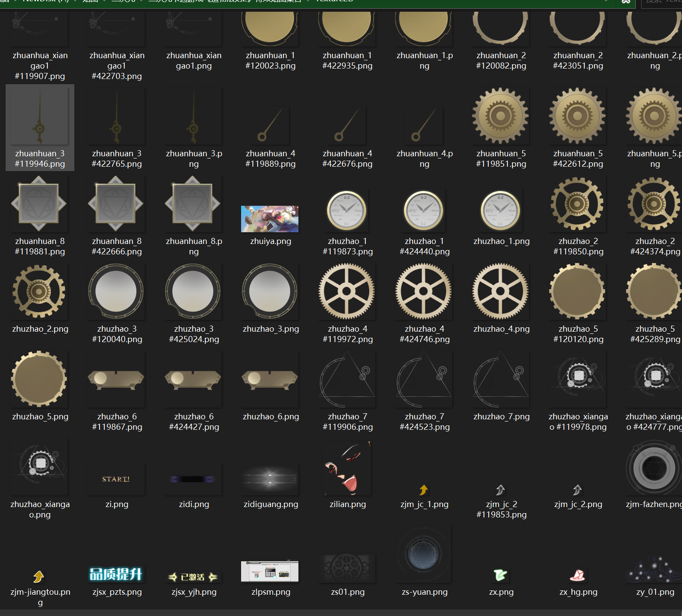Select zhuzhao_xiangao #119978.png thumbnail

pos(577,379)
